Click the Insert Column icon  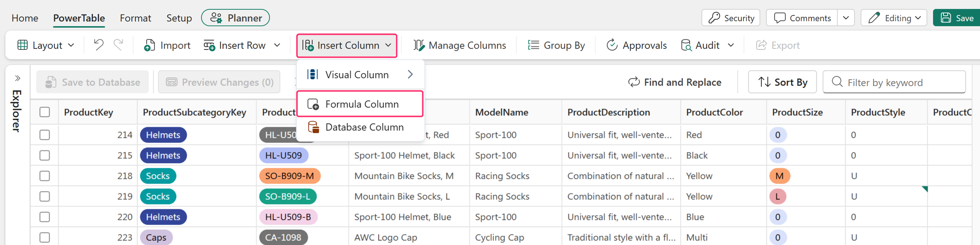[308, 45]
